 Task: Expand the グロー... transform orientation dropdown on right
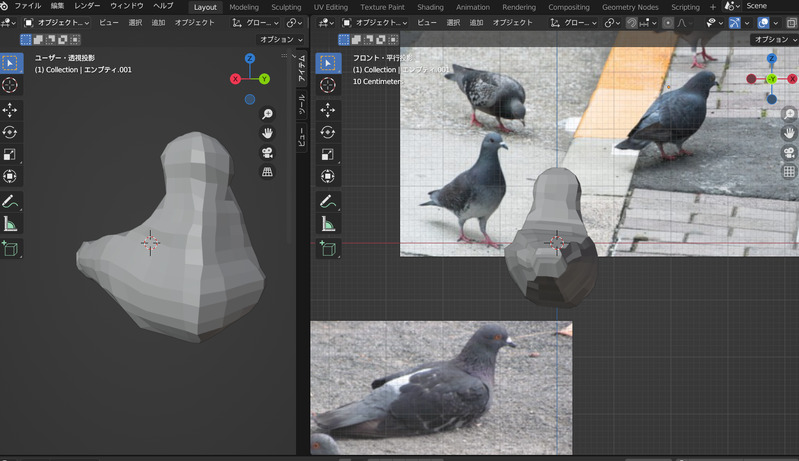(x=576, y=22)
